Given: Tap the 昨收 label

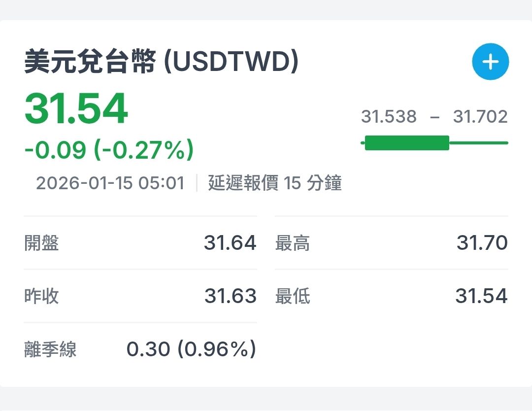Looking at the screenshot, I should tap(42, 296).
